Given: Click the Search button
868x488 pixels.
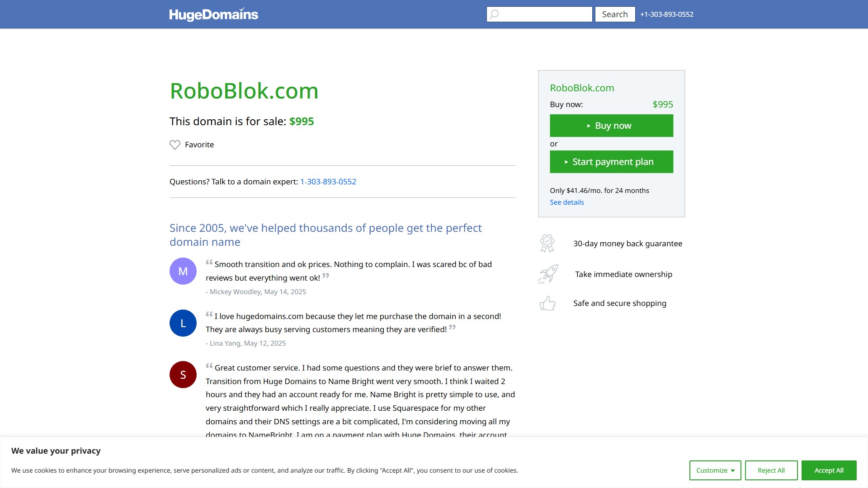Looking at the screenshot, I should 615,14.
